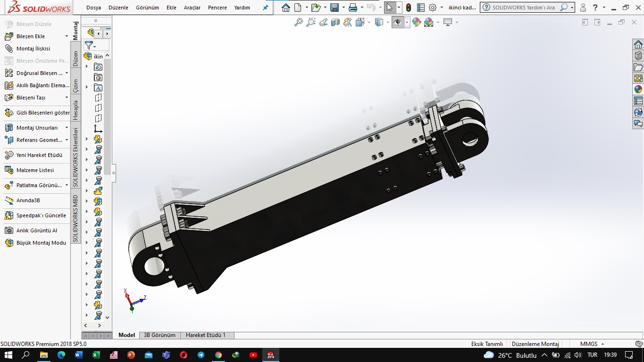
Task: Open the Custom Properties task pane tab
Action: point(638,101)
